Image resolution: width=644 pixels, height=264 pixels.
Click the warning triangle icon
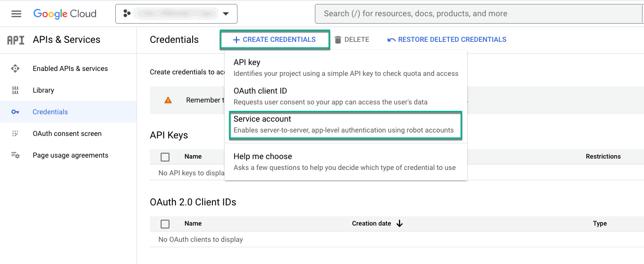point(168,100)
